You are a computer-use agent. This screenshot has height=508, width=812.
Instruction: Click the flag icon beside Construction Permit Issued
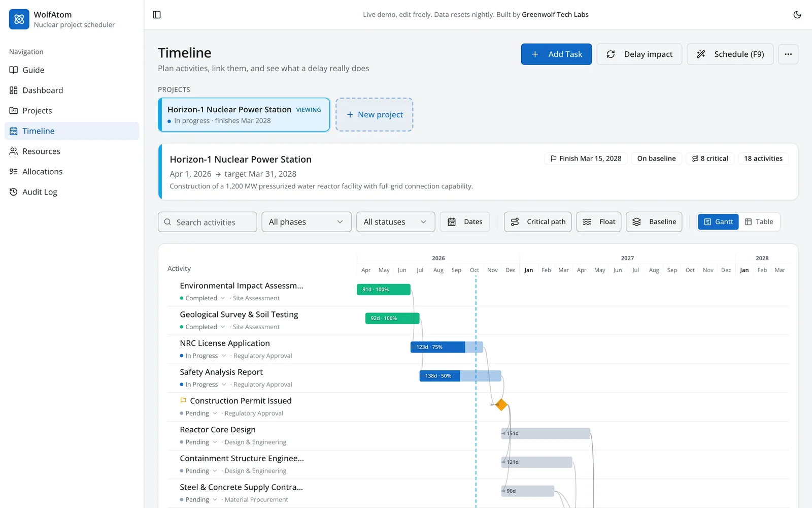pos(183,401)
